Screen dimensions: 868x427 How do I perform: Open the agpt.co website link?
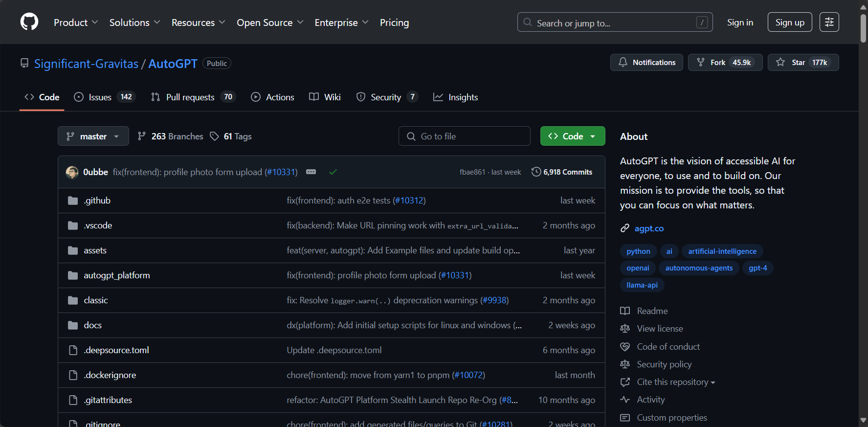[x=649, y=228]
